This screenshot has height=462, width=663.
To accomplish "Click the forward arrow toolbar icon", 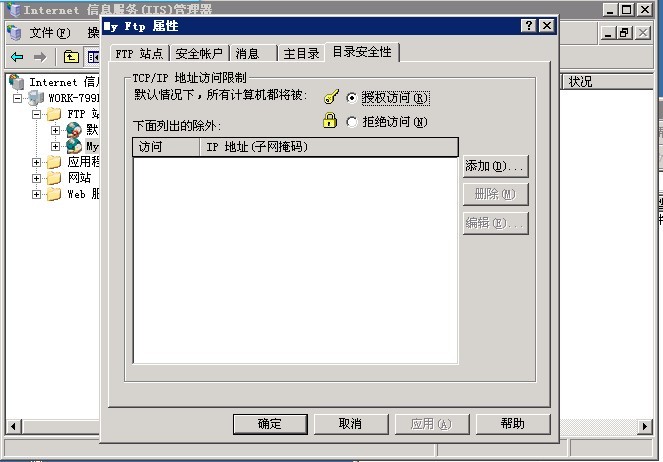I will pos(40,57).
